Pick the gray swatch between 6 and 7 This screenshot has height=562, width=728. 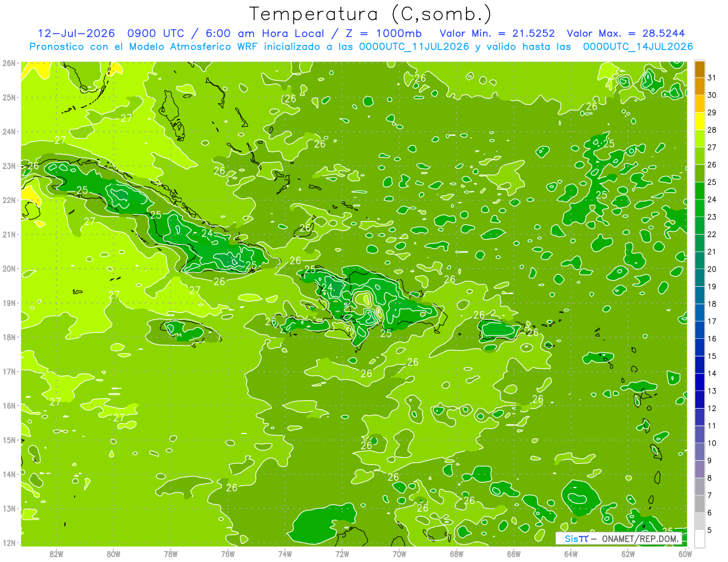[699, 504]
